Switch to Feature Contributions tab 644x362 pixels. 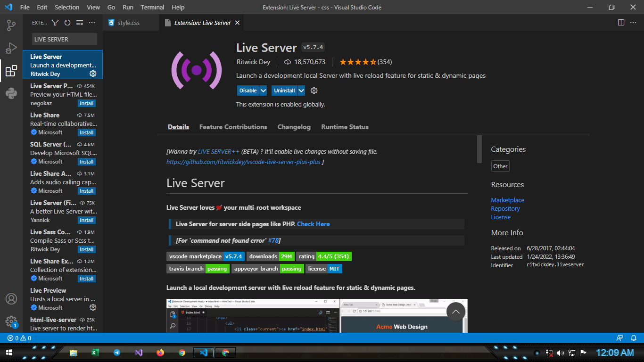click(233, 127)
